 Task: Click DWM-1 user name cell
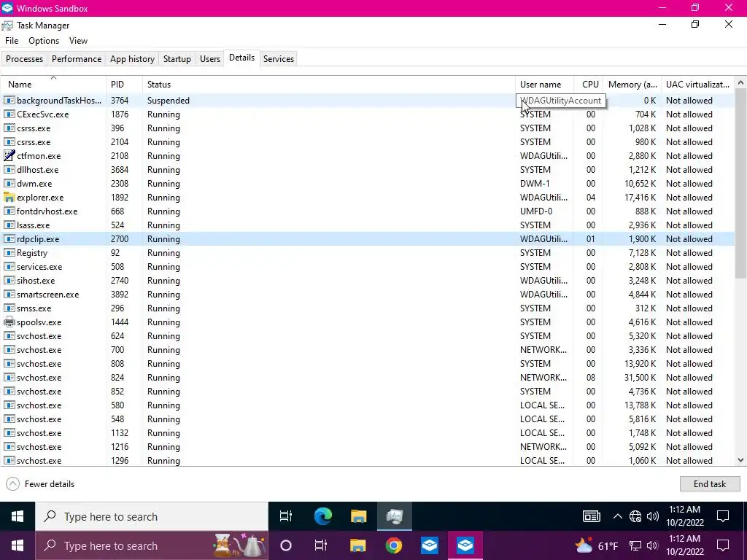coord(535,183)
